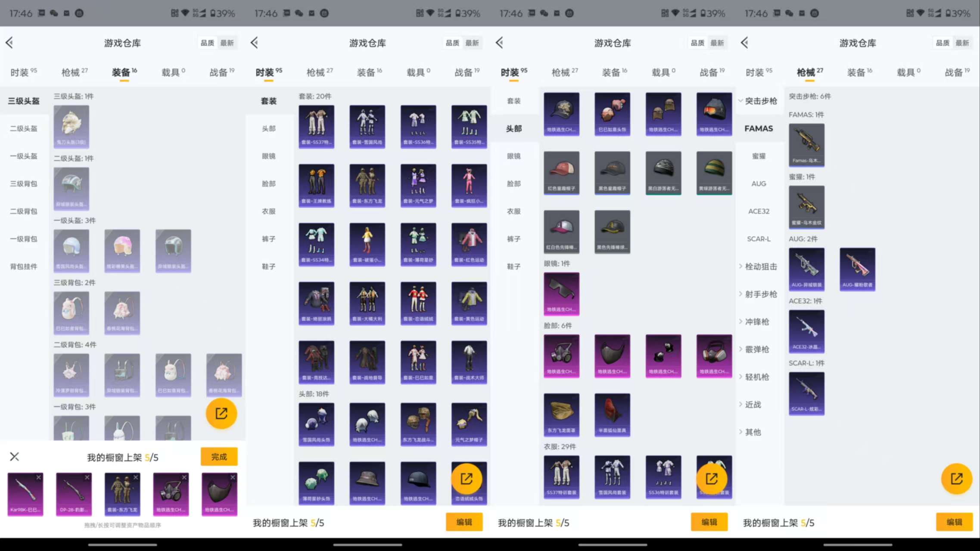Tap the 编辑 button to edit showcase
The height and width of the screenshot is (551, 980).
[464, 522]
